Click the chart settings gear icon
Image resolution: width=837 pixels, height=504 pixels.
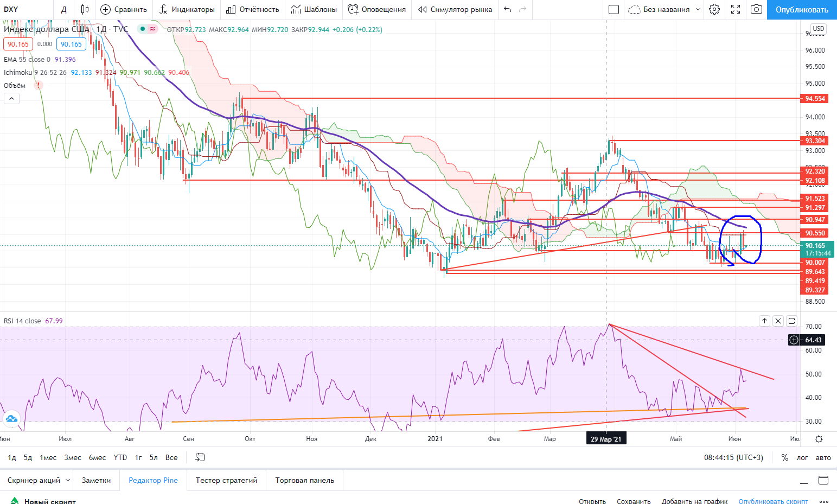pos(714,9)
